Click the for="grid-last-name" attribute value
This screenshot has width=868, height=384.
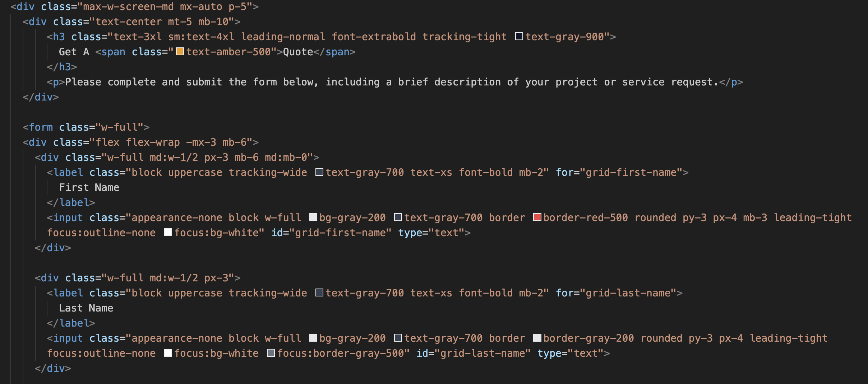[628, 293]
